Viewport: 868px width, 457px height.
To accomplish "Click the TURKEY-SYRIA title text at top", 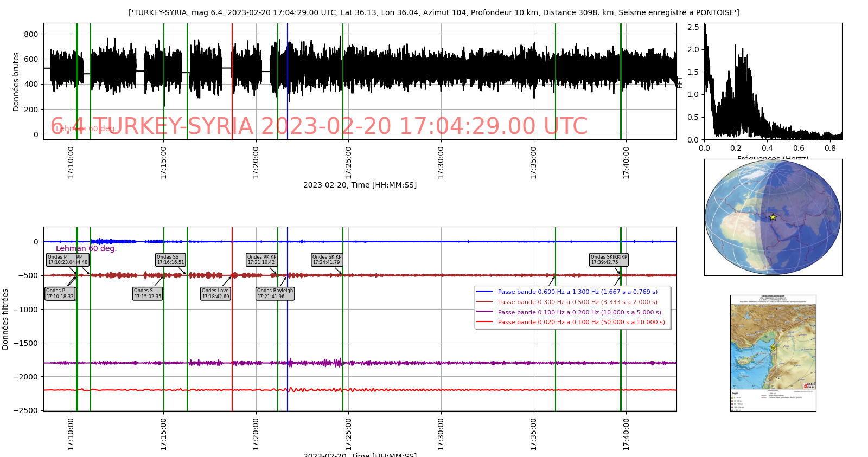I will [433, 12].
